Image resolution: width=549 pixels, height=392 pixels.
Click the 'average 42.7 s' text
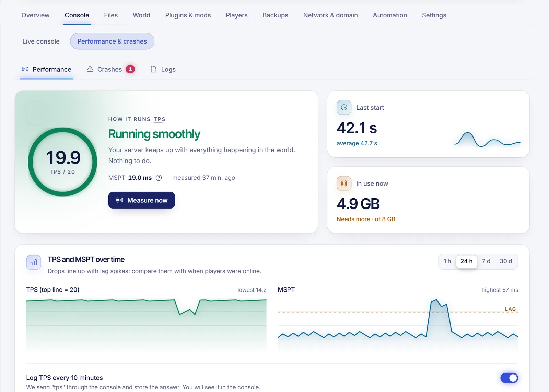(357, 143)
